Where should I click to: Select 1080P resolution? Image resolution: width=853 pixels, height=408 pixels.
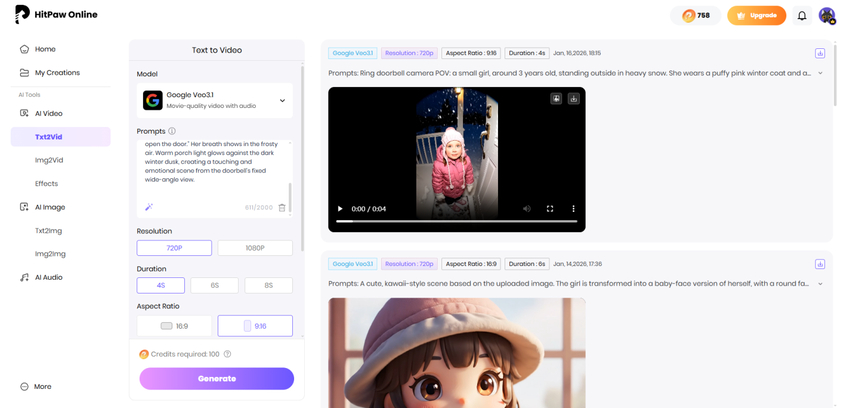[255, 248]
